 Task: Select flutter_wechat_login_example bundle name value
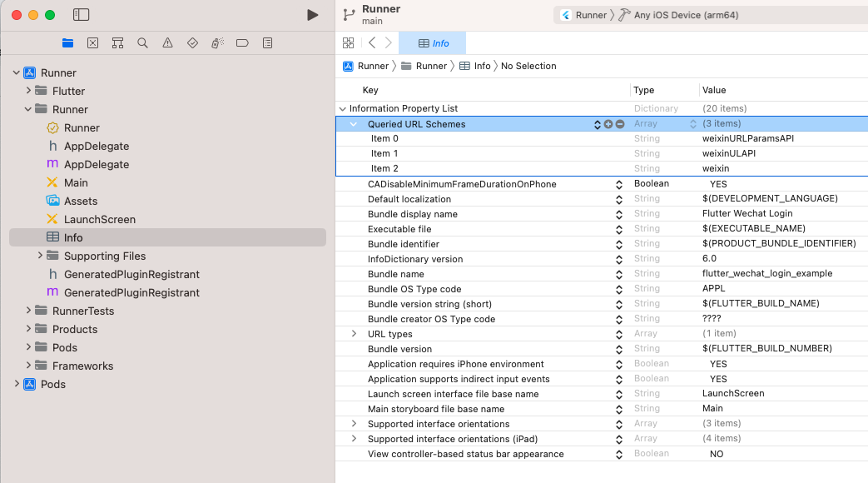click(766, 273)
